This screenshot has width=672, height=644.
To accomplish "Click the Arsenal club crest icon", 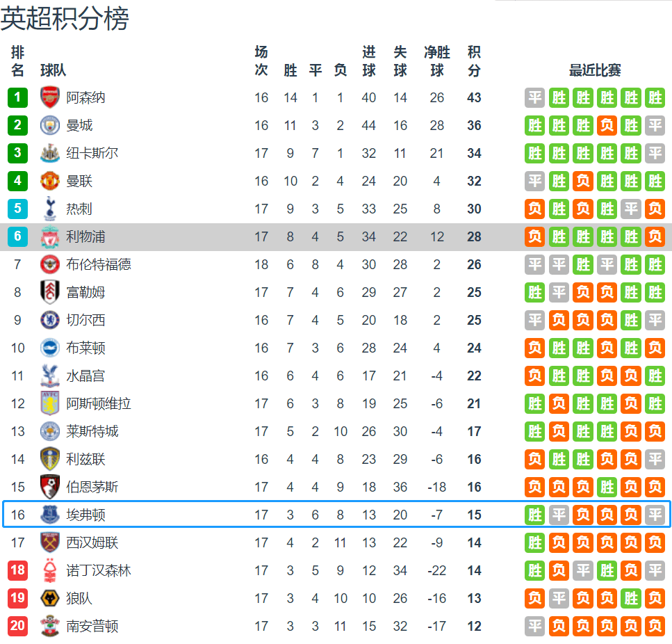I will click(x=50, y=97).
